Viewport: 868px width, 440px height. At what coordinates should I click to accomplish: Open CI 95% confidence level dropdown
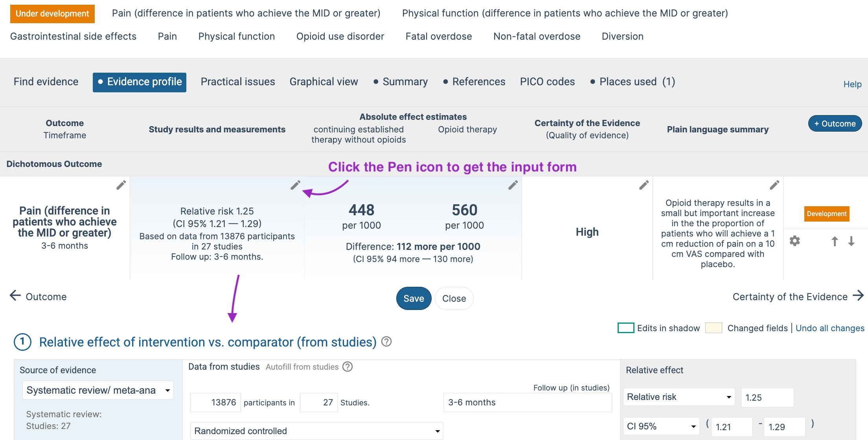click(661, 426)
